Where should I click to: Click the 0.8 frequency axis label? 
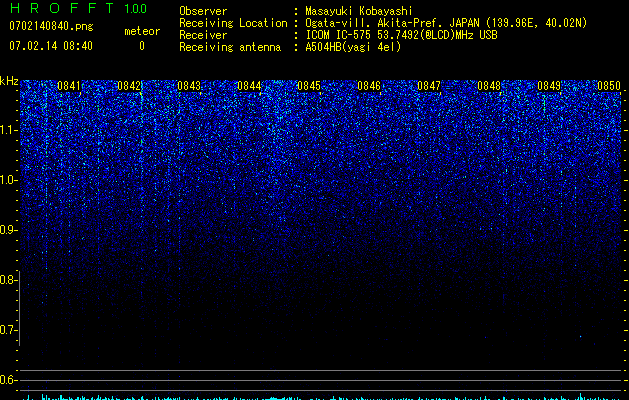(x=8, y=280)
